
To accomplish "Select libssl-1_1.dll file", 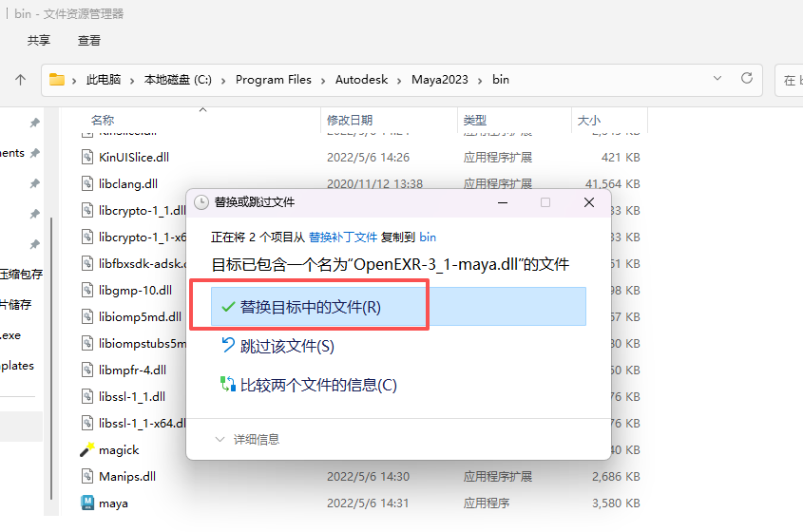I will pos(131,397).
